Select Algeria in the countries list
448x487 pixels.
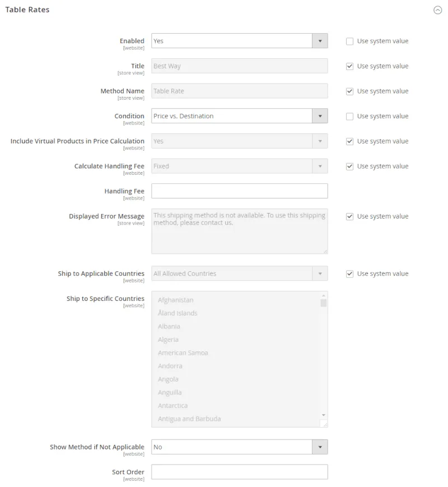point(224,340)
